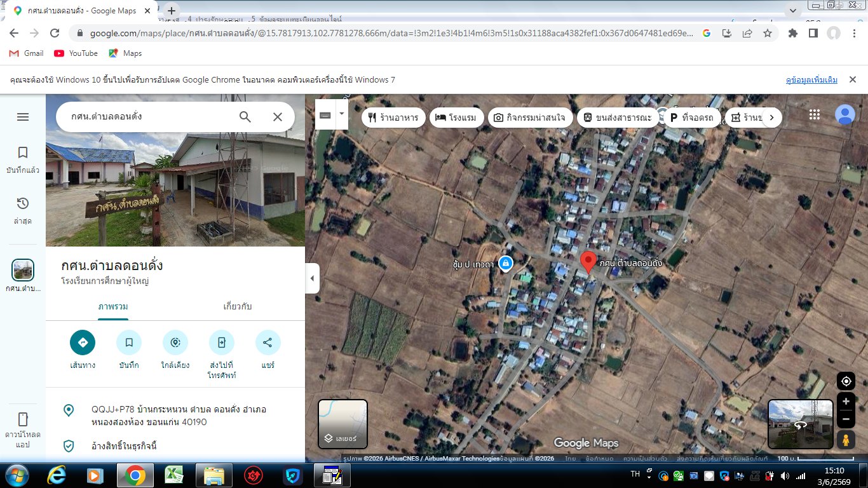
Task: Clear the Maps search box with the X
Action: pos(278,117)
